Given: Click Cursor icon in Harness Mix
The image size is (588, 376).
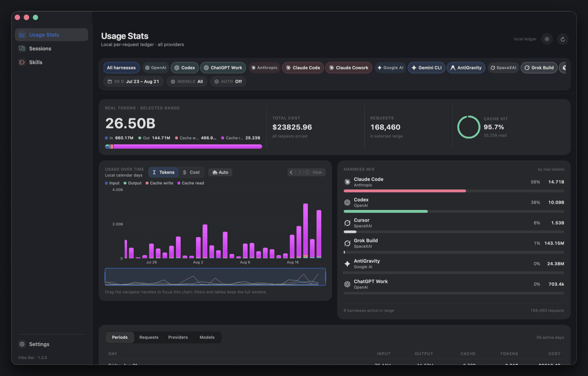Looking at the screenshot, I should (x=347, y=223).
